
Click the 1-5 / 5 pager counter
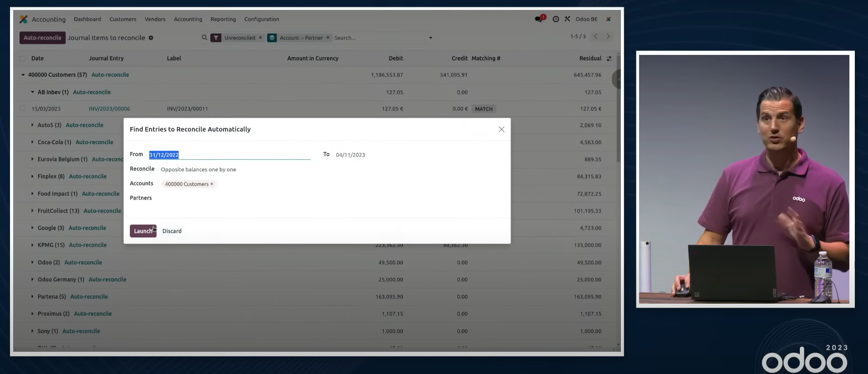click(578, 36)
